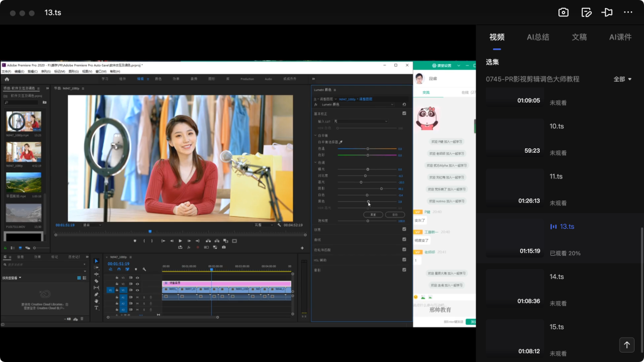Screen dimensions: 644x362
Task: Select the 视频 tab
Action: [497, 37]
